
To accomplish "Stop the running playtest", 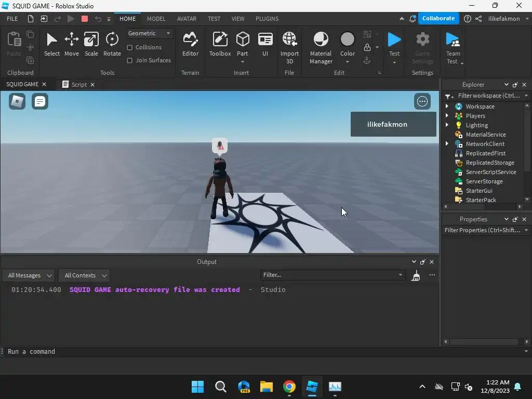I will point(85,19).
